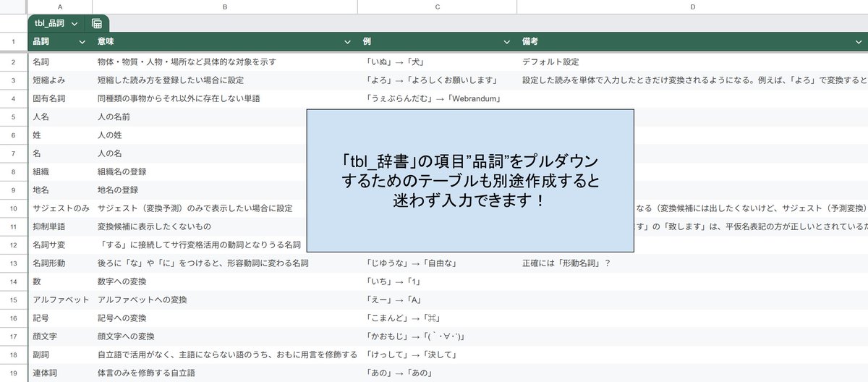Open the 意味 column header dropdown arrow
868x382 pixels.
[348, 42]
